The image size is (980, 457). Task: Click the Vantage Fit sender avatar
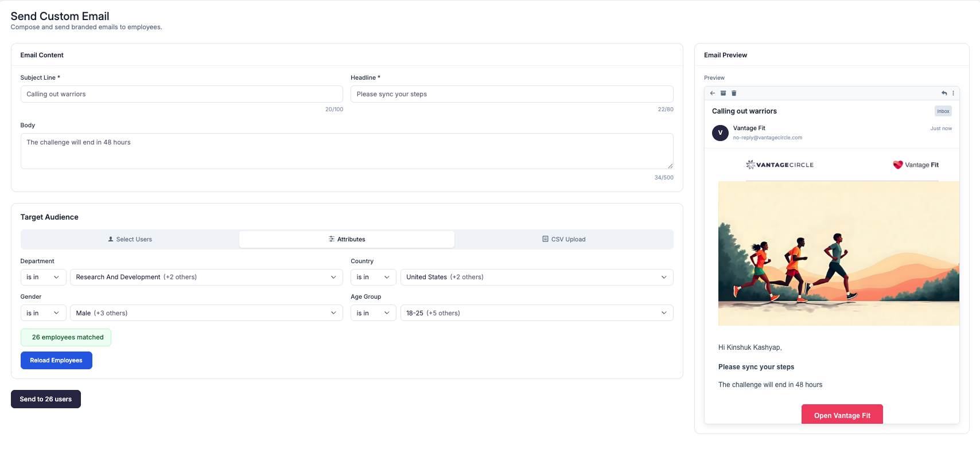(x=720, y=132)
